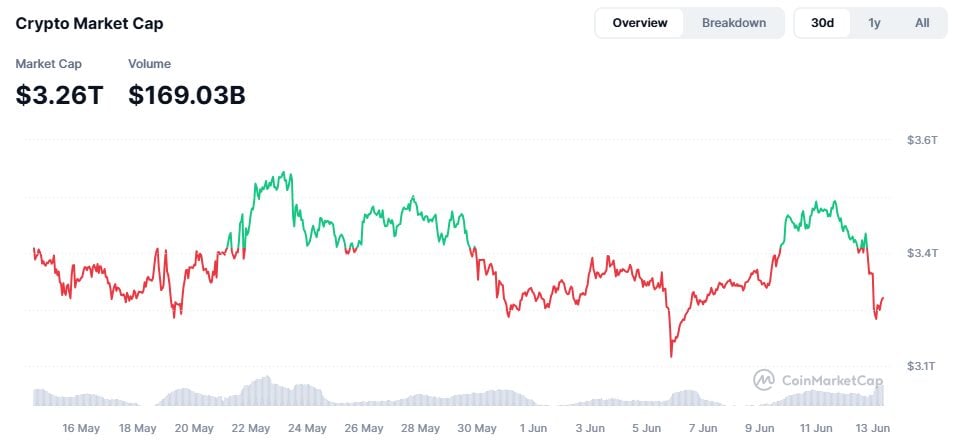The width and height of the screenshot is (963, 443).
Task: Open the Breakdown tab
Action: point(734,23)
